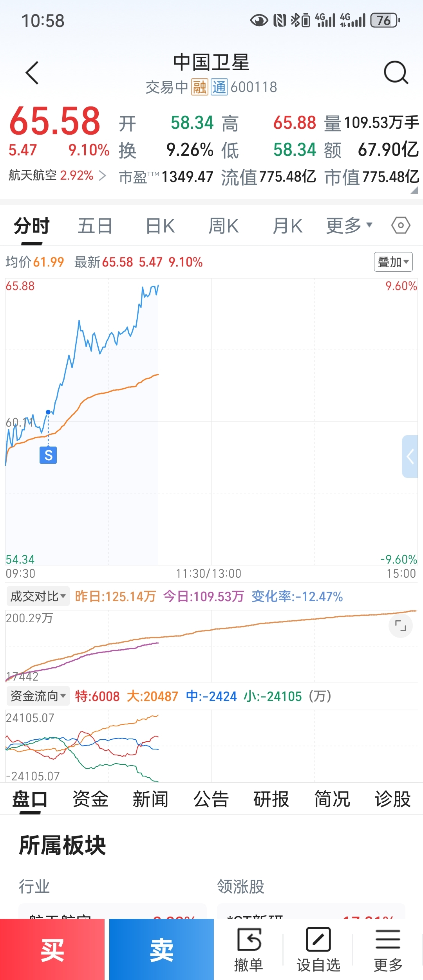Screen dimensions: 423x980
Task: Expand the side panel arrow handle
Action: click(x=410, y=456)
